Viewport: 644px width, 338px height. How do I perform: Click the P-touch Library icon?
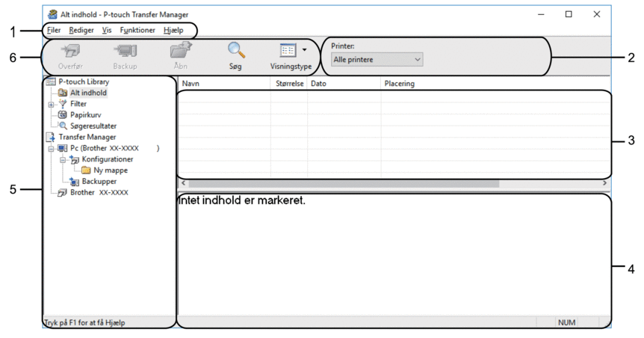click(x=51, y=82)
